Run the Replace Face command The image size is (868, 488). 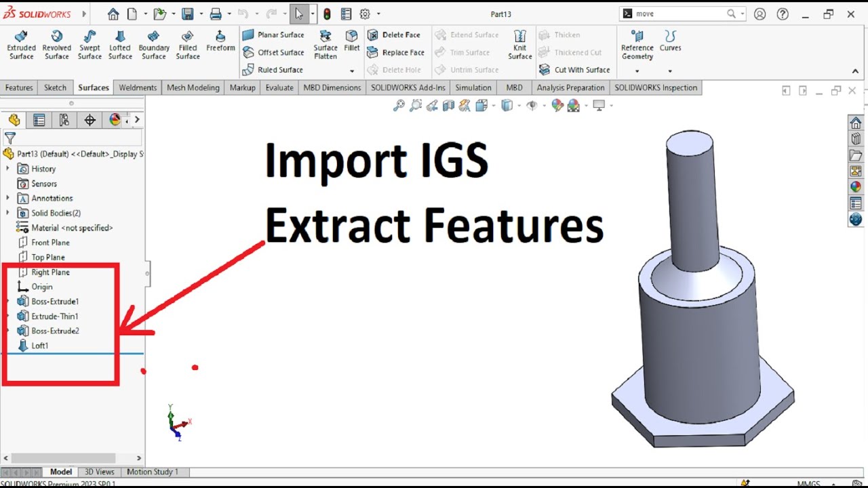pyautogui.click(x=396, y=52)
